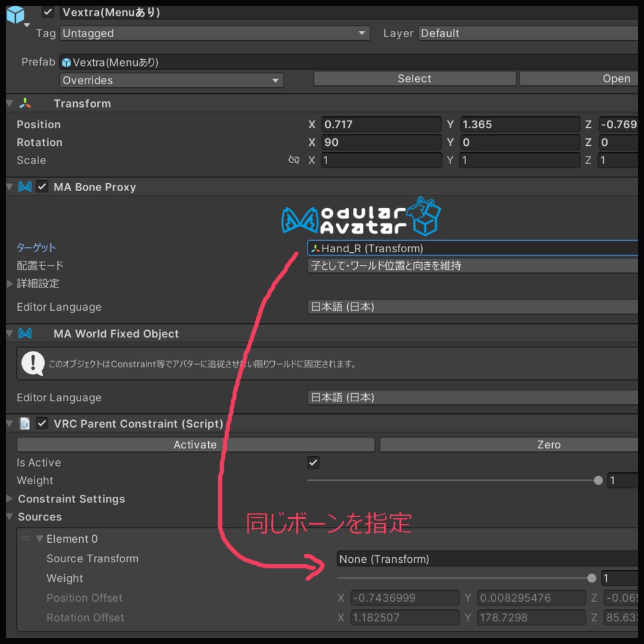This screenshot has height=644, width=644.
Task: Click the GameObject name field
Action: pyautogui.click(x=349, y=13)
